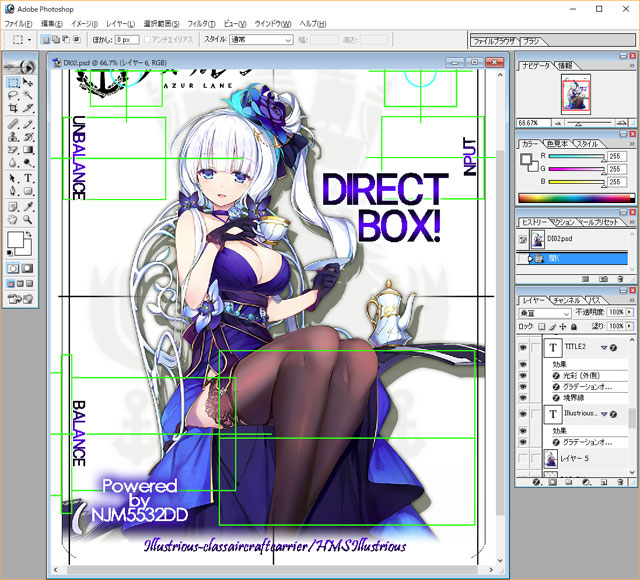Toggle Quick Mask mode in toolbox
The width and height of the screenshot is (640, 580).
[28, 268]
